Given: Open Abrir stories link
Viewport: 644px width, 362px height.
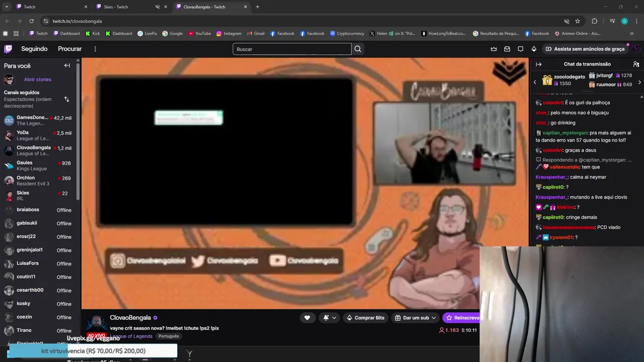Looking at the screenshot, I should (37, 79).
